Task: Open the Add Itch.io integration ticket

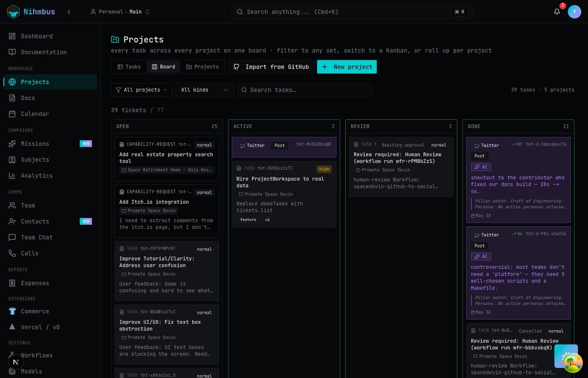Action: click(167, 211)
